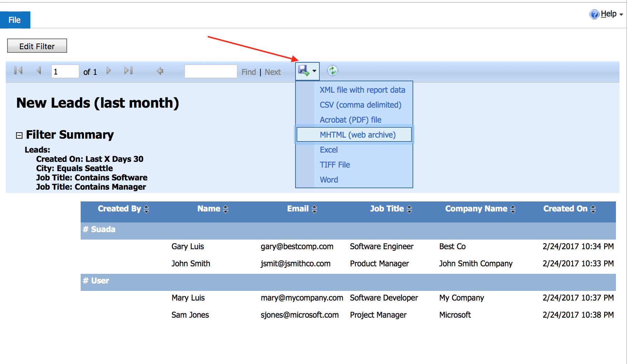
Task: Click the name John Smith
Action: coord(191,263)
